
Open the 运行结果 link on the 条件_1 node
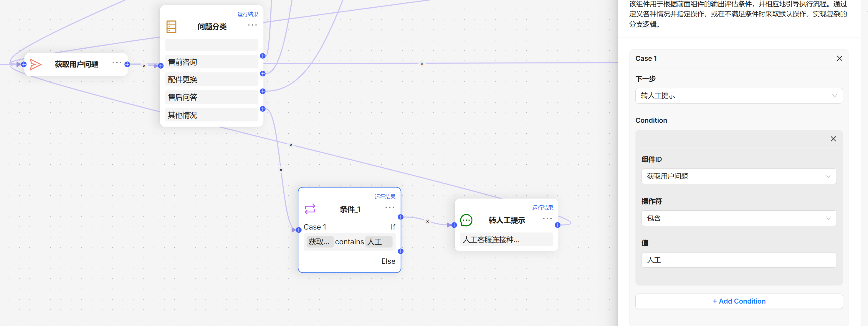point(385,196)
